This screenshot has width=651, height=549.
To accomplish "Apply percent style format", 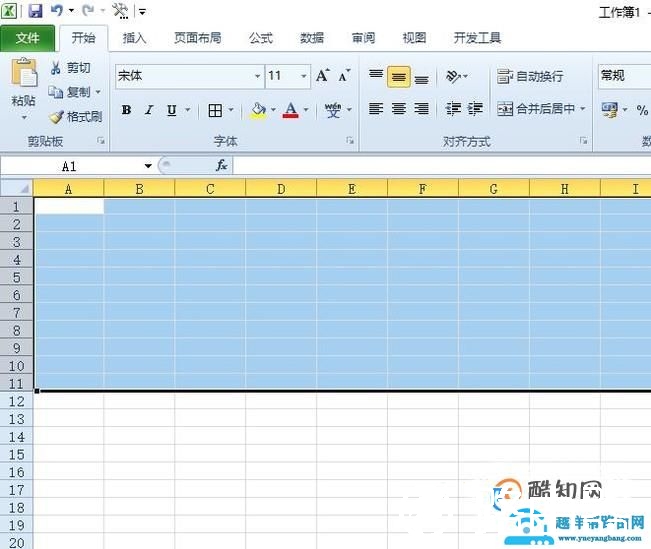I will pos(642,110).
